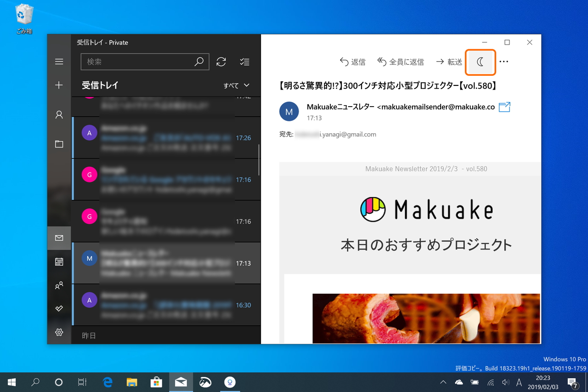This screenshot has width=588, height=392.
Task: Select the Amazon email received at 16:30
Action: (x=166, y=305)
